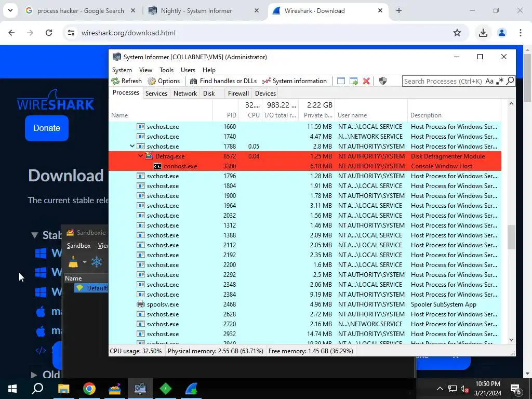Image resolution: width=532 pixels, height=399 pixels.
Task: Switch to the Services tab
Action: [x=156, y=94]
